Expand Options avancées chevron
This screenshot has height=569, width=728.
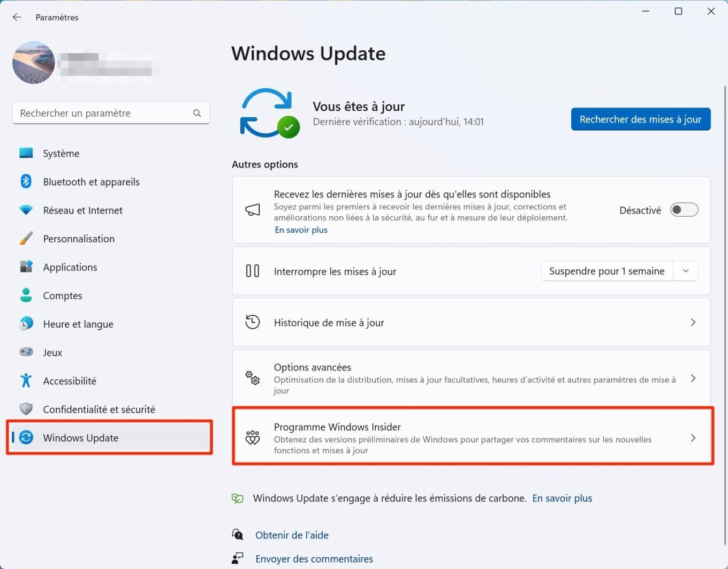(693, 378)
